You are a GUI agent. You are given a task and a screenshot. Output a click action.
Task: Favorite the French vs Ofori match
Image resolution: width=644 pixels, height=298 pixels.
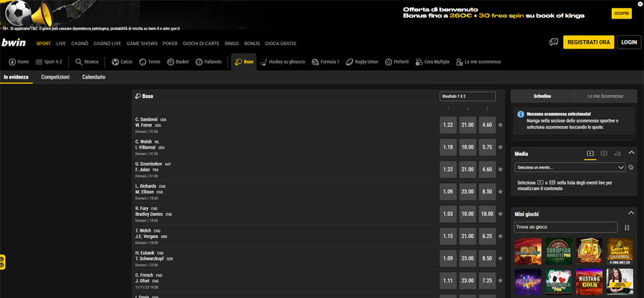pyautogui.click(x=500, y=280)
